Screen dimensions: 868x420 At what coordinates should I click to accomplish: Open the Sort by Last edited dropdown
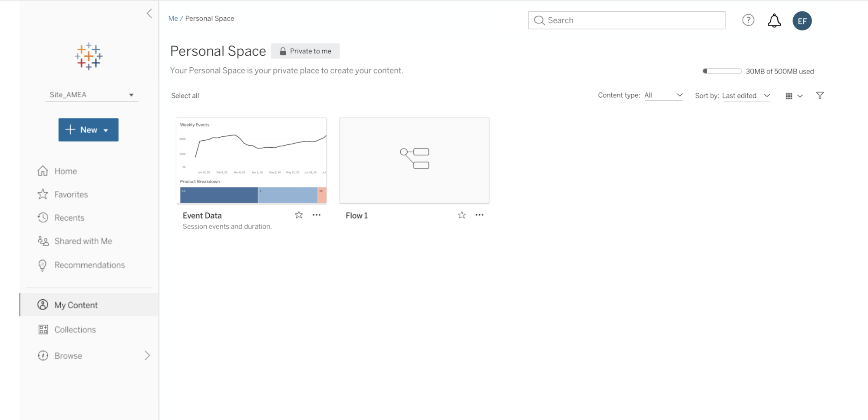click(746, 96)
